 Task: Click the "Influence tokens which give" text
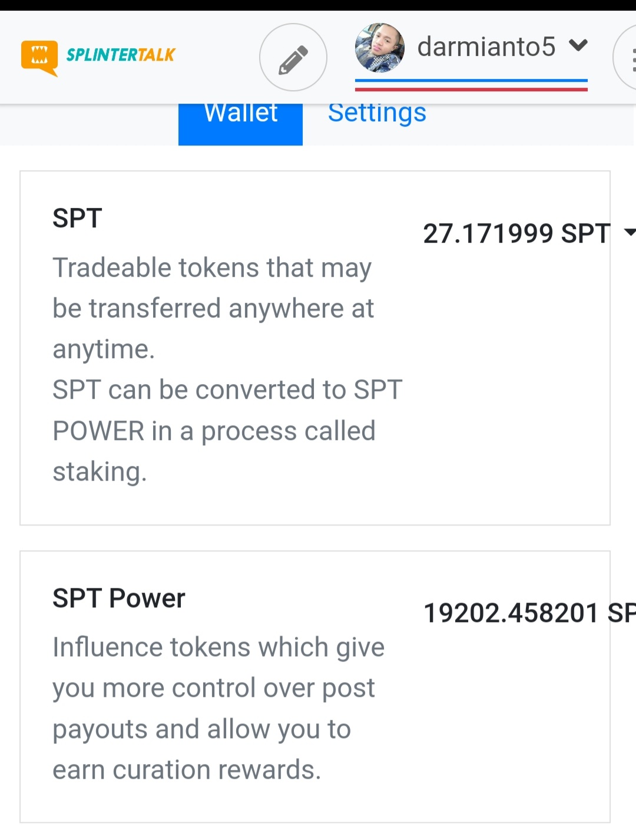click(x=218, y=647)
